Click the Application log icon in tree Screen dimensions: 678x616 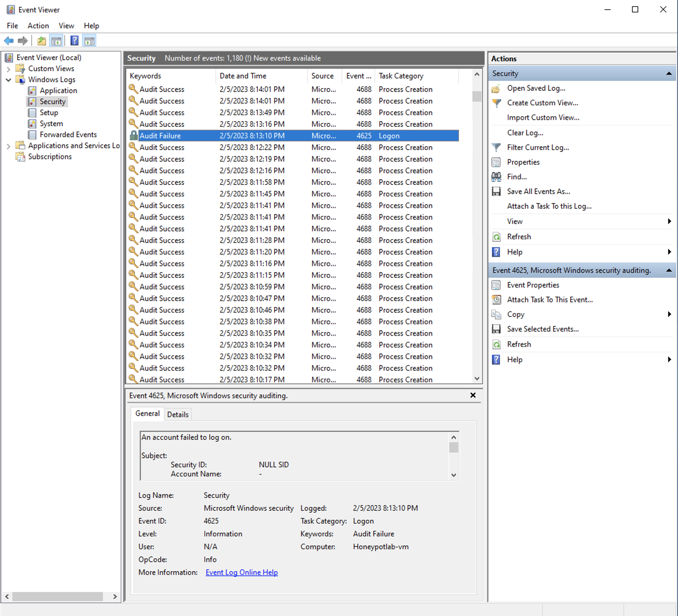(32, 91)
